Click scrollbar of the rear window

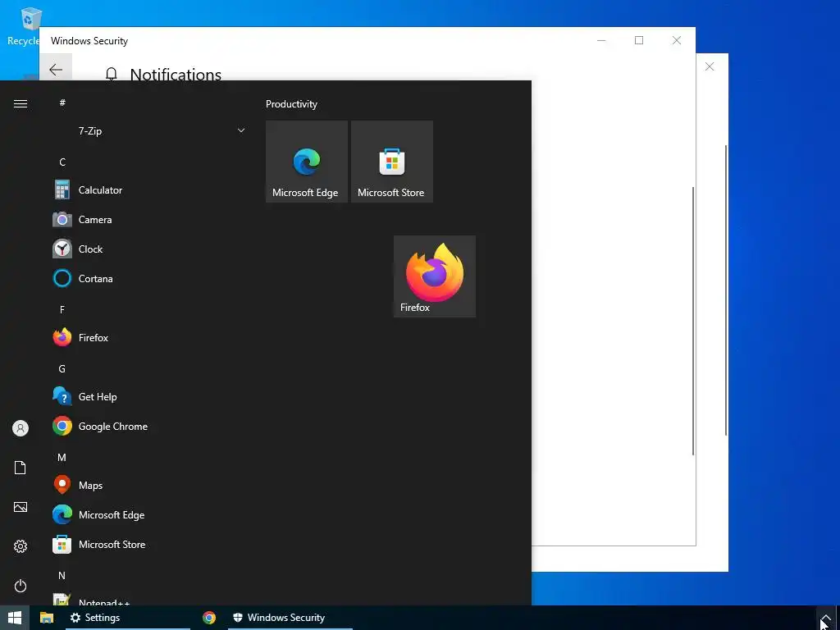726,290
